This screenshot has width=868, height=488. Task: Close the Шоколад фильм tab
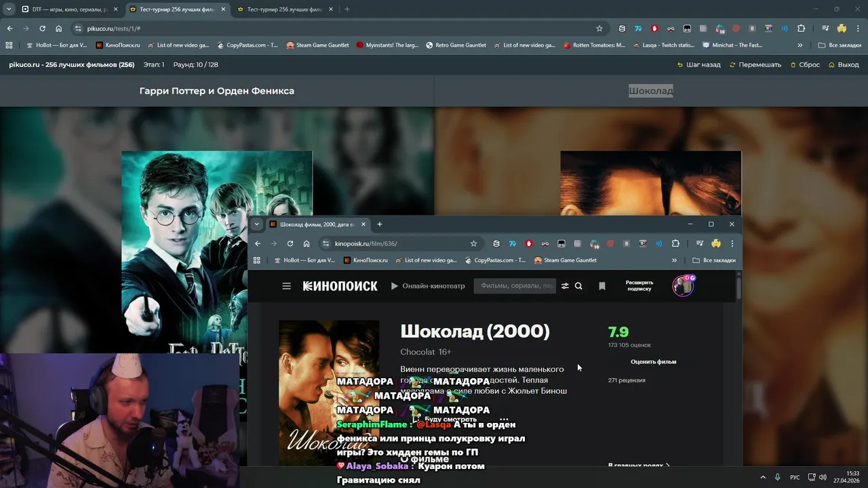363,224
